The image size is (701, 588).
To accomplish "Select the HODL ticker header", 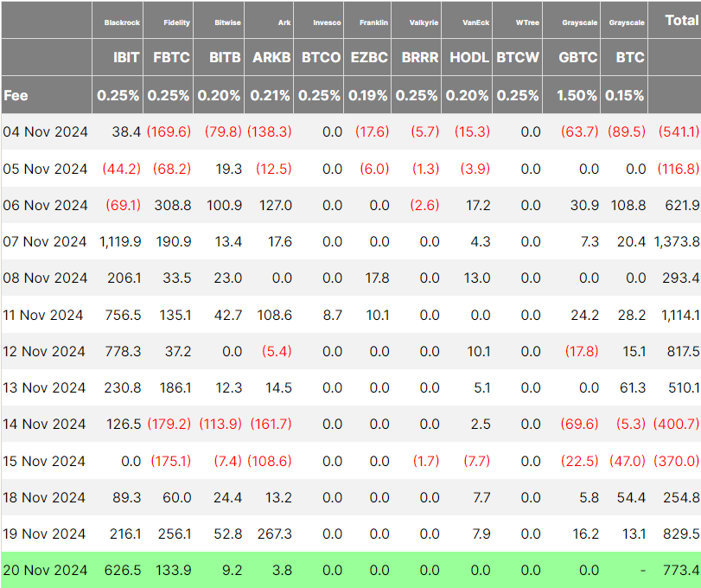I will pyautogui.click(x=468, y=58).
